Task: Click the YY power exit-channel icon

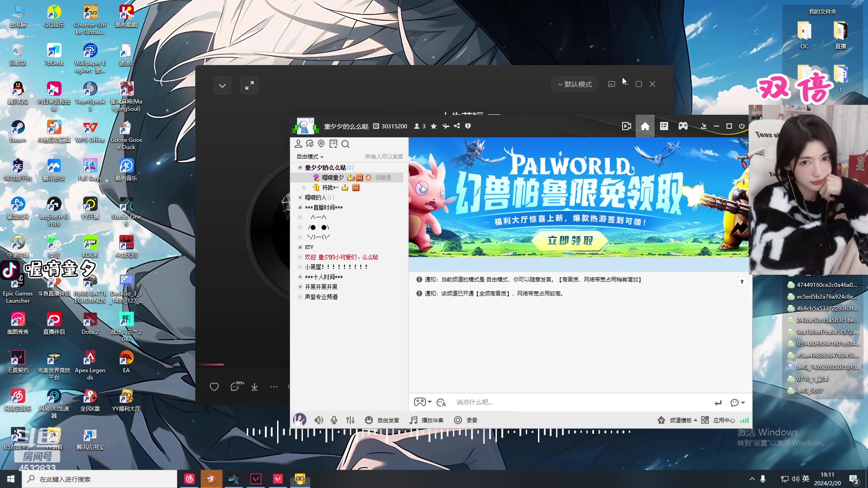Action: pyautogui.click(x=741, y=126)
